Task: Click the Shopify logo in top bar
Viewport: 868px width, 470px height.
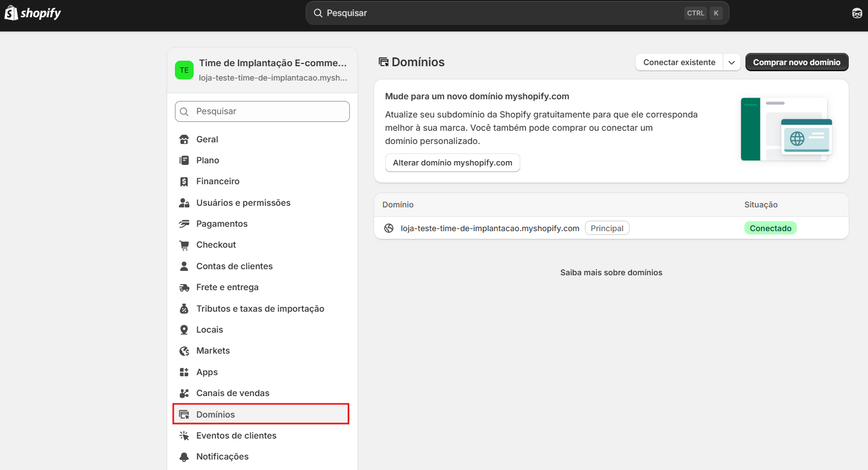Action: (33, 13)
